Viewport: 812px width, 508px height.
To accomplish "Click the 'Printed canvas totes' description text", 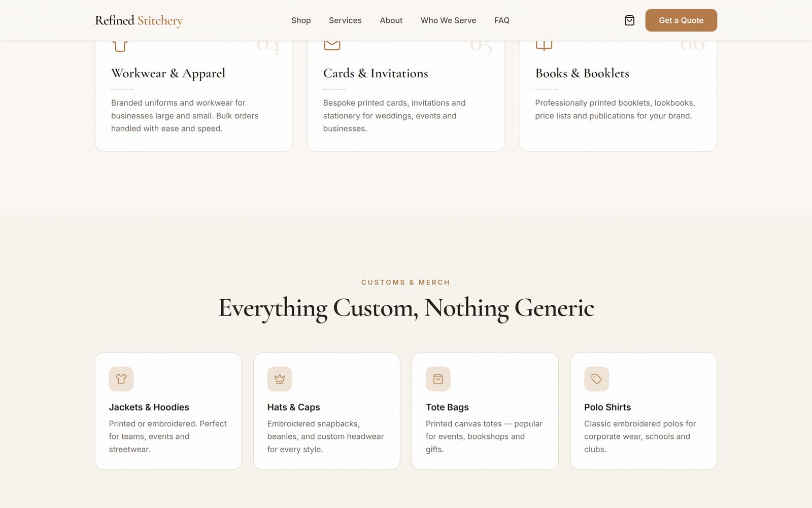I will pyautogui.click(x=484, y=436).
